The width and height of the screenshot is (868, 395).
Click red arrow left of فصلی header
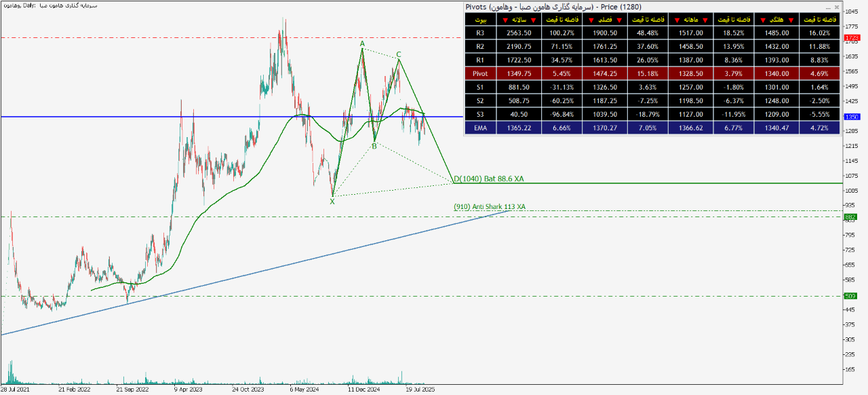591,20
